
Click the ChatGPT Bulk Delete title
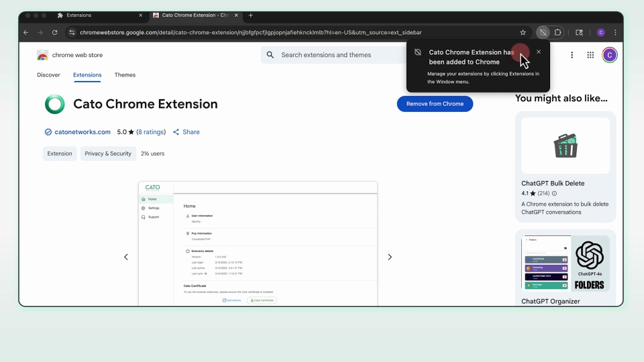tap(553, 184)
